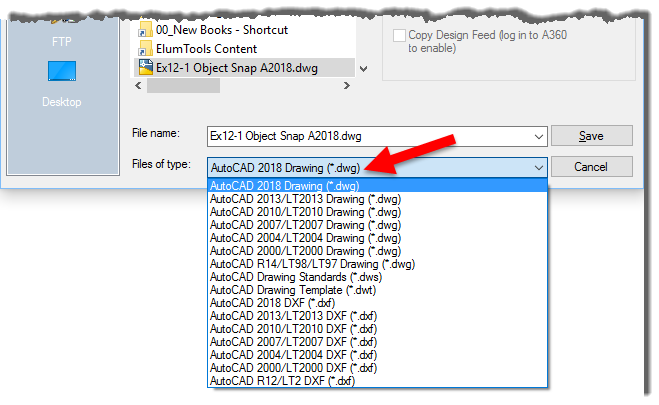The height and width of the screenshot is (405, 659).
Task: Choose AutoCAD 2013/LT2013 Drawing (*.dwg)
Action: pos(377,199)
